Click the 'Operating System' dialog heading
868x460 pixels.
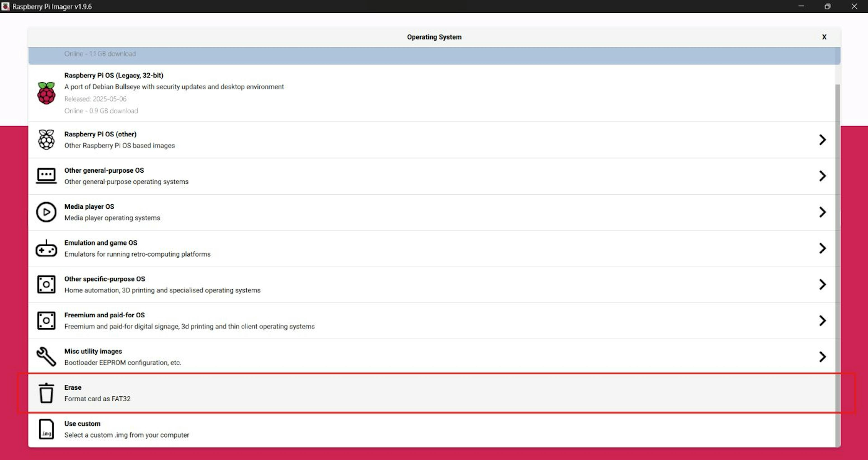tap(434, 37)
